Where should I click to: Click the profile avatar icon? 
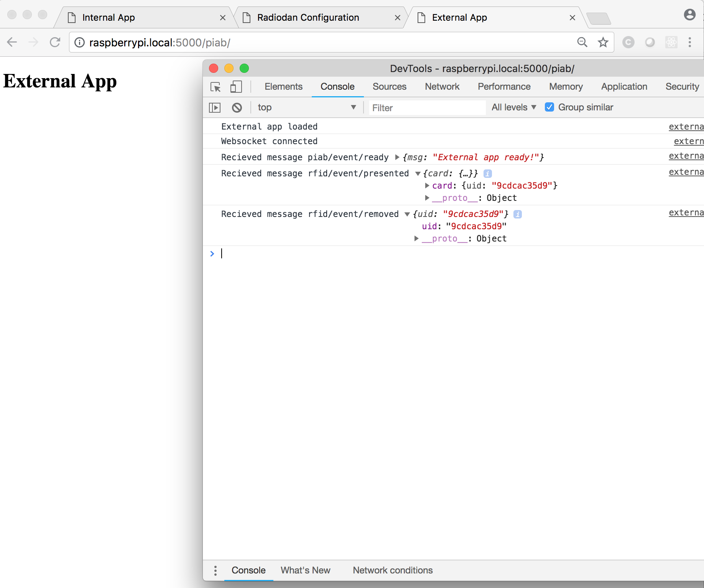pyautogui.click(x=689, y=15)
